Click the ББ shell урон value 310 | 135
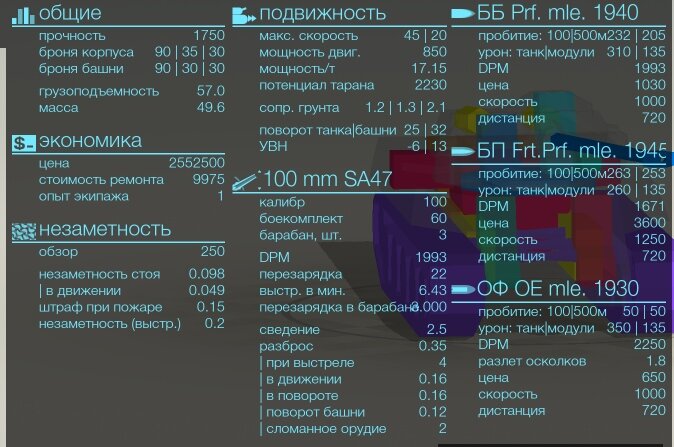The image size is (674, 447). point(637,52)
